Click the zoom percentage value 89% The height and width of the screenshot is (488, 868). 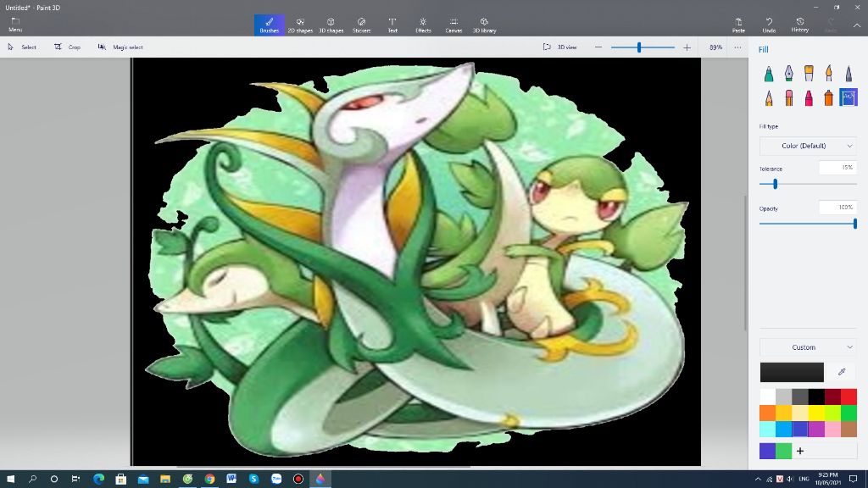pyautogui.click(x=715, y=47)
